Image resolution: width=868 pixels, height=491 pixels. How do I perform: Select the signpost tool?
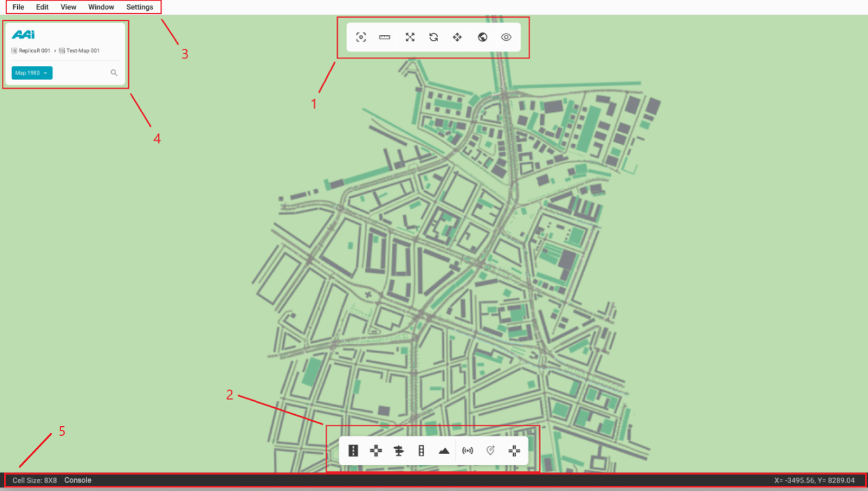point(399,451)
